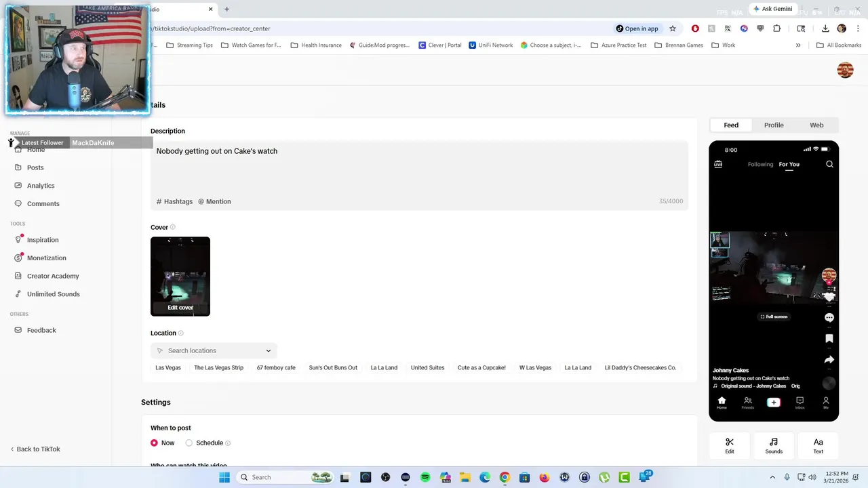868x488 pixels.
Task: Open Monetization in the sidebar
Action: point(46,258)
